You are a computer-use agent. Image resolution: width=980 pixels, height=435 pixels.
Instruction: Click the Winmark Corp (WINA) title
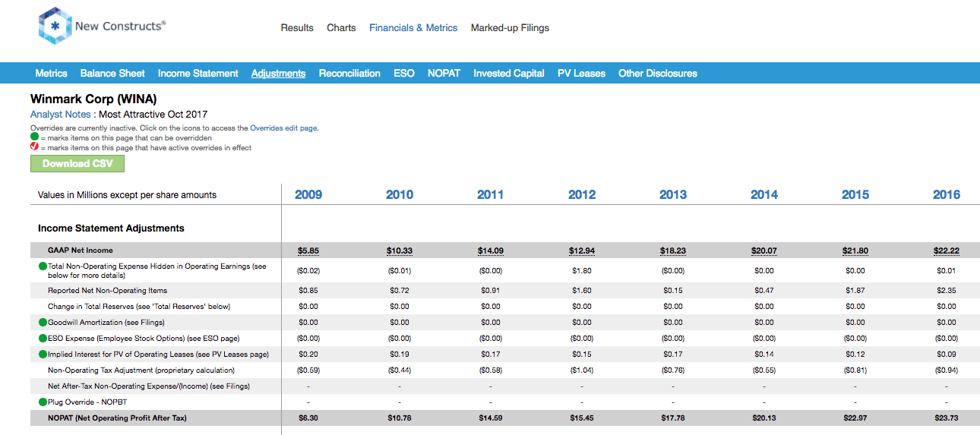pyautogui.click(x=93, y=99)
